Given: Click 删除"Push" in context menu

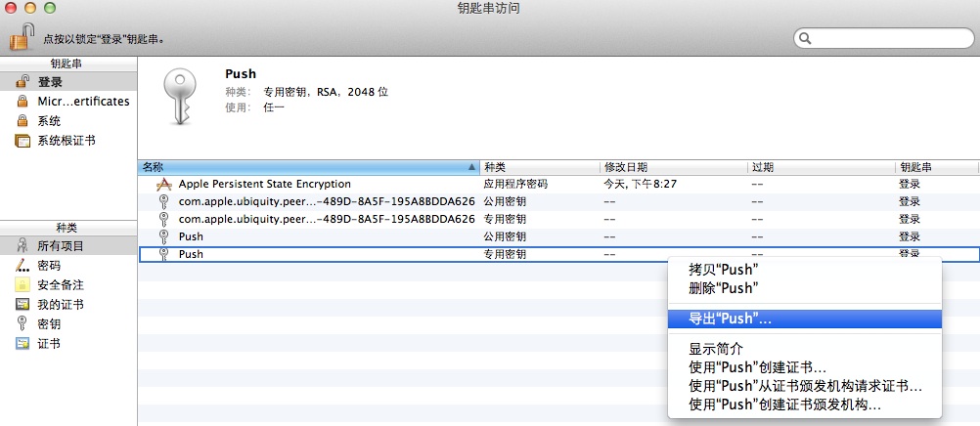Looking at the screenshot, I should point(723,288).
